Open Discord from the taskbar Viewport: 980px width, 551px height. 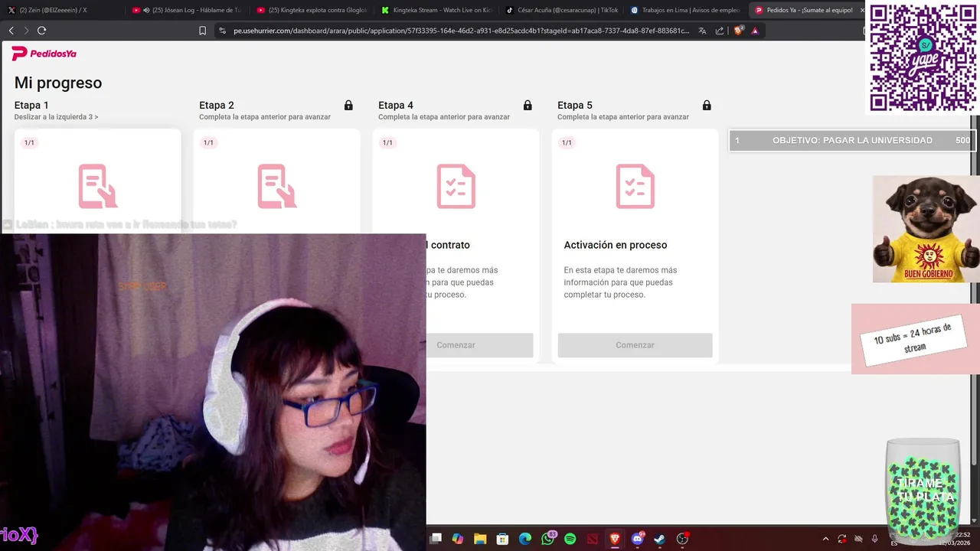click(x=638, y=539)
